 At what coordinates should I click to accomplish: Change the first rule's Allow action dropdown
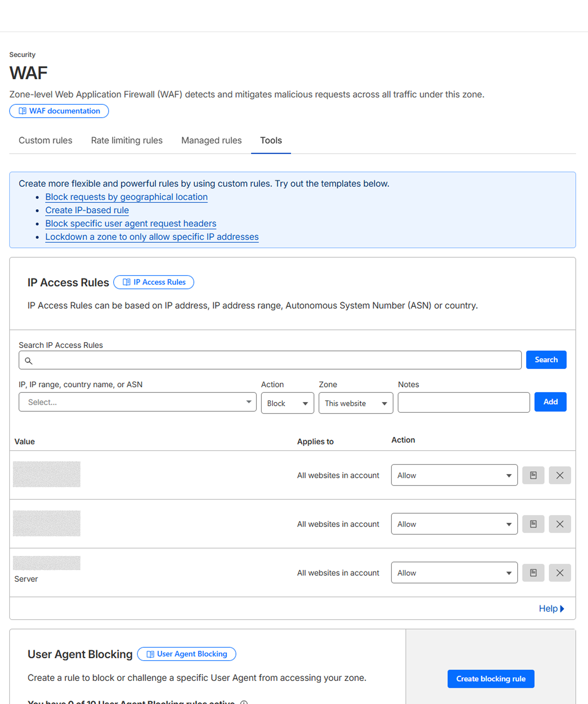454,475
